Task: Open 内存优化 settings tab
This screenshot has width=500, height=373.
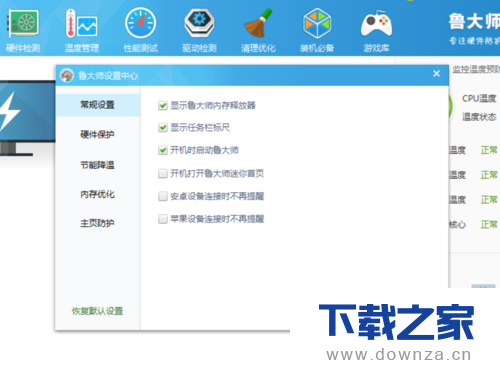Action: pos(98,194)
